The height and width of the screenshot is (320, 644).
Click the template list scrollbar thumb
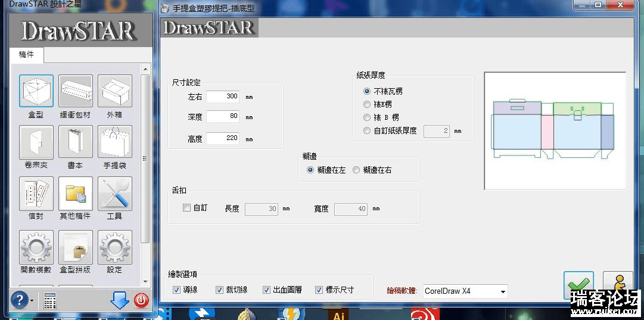(145, 159)
